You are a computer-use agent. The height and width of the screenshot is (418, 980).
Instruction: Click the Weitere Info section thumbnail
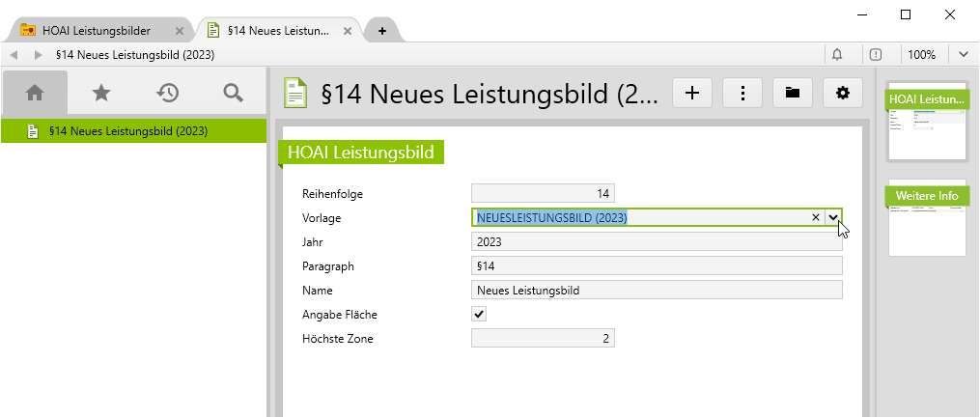[927, 220]
